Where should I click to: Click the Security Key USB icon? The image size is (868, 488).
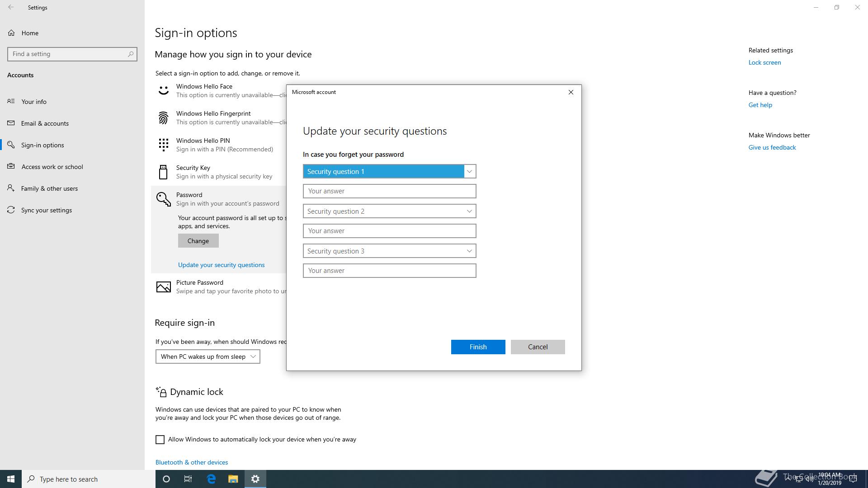[163, 172]
